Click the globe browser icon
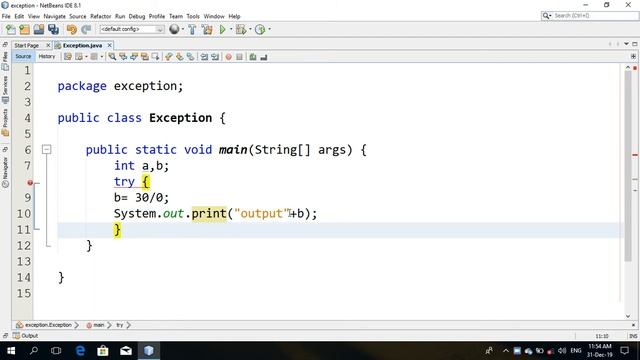The height and width of the screenshot is (360, 640). [x=174, y=29]
